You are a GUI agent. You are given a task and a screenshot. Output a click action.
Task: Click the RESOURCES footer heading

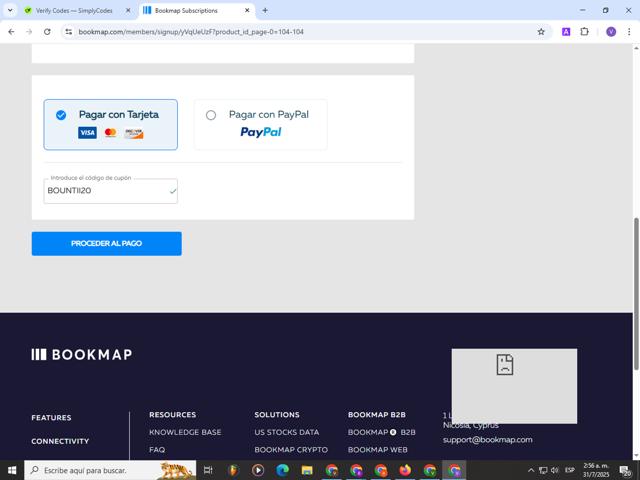[173, 415]
